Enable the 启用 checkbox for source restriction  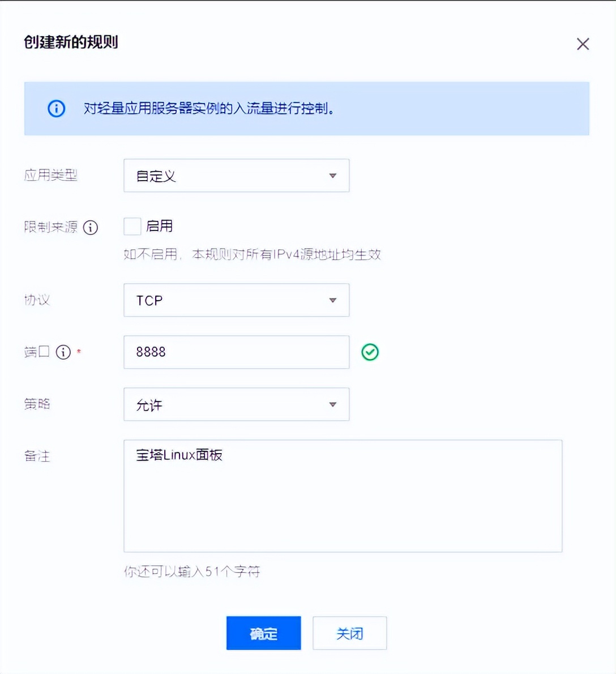[131, 226]
